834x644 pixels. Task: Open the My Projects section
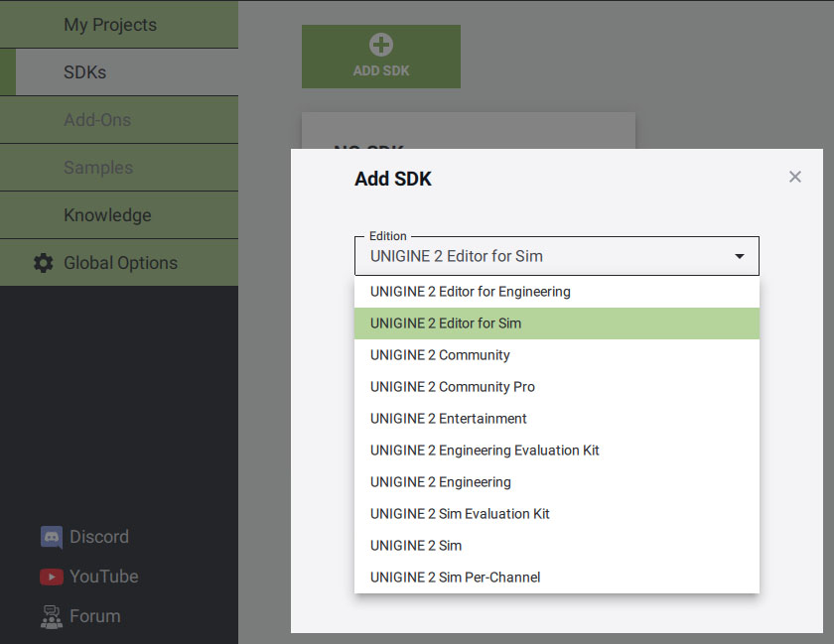pos(119,25)
